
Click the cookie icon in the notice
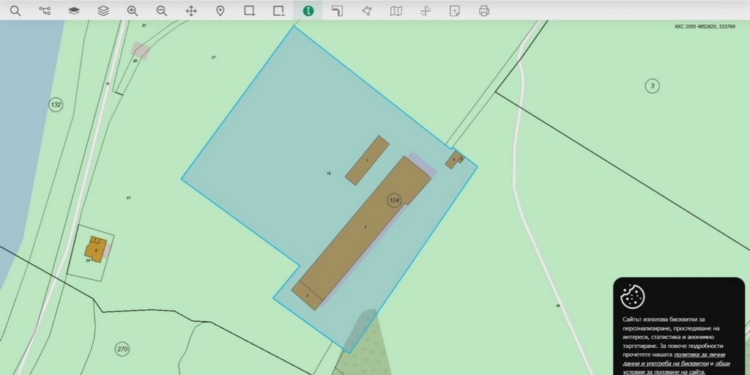[x=632, y=296]
